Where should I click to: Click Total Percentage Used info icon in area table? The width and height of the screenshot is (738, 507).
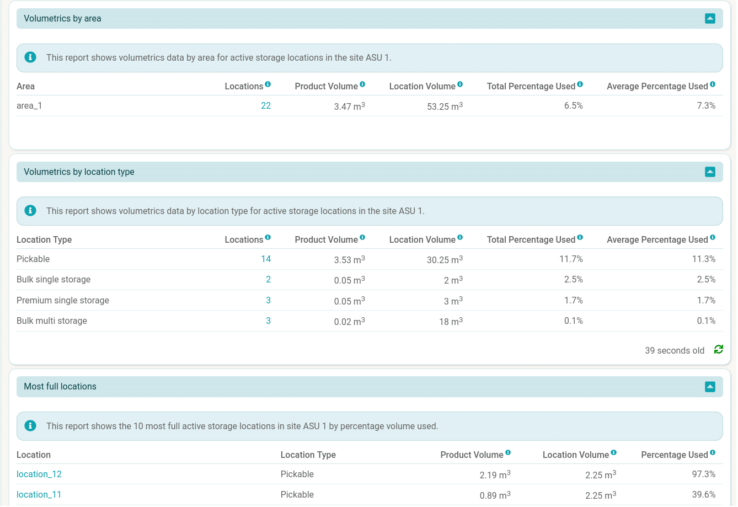(x=580, y=84)
